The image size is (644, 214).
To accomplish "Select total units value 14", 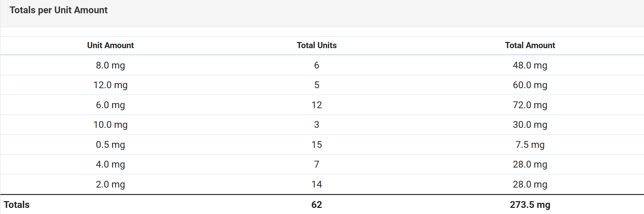I will 316,184.
